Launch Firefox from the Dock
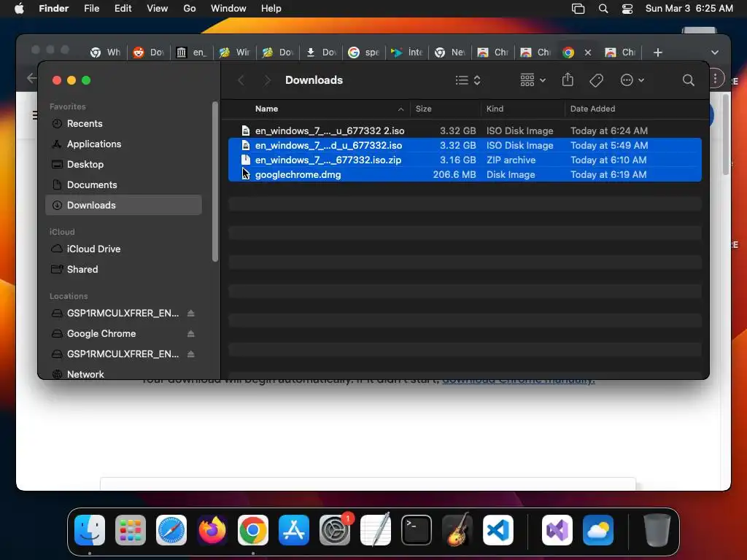This screenshot has height=560, width=747. point(212,530)
